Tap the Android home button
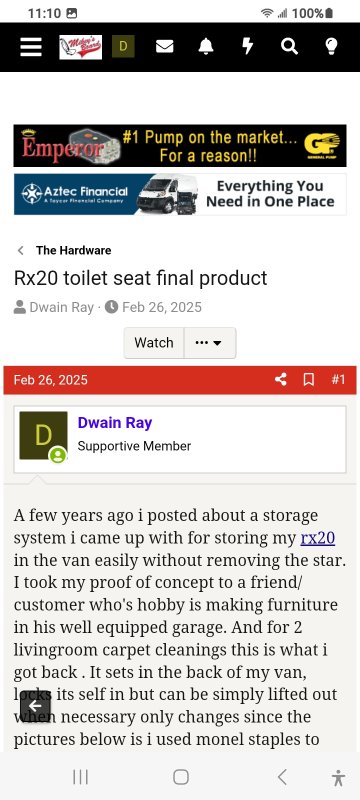This screenshot has height=800, width=360. coord(181,777)
